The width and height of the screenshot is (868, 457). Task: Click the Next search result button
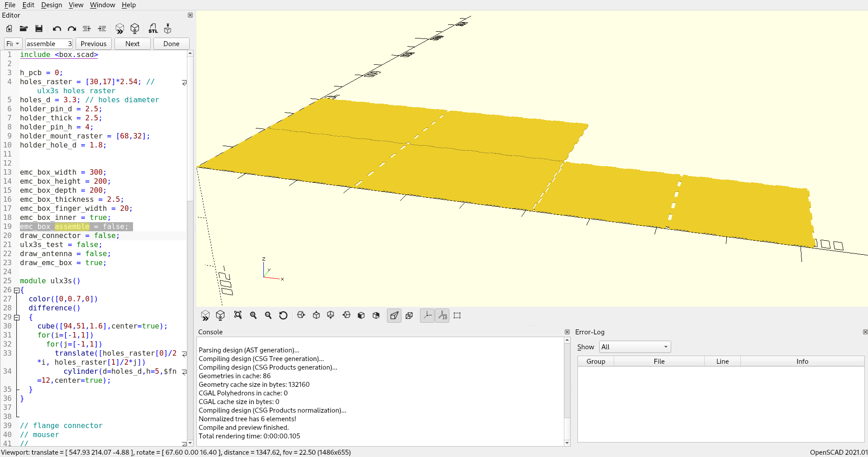pyautogui.click(x=132, y=44)
